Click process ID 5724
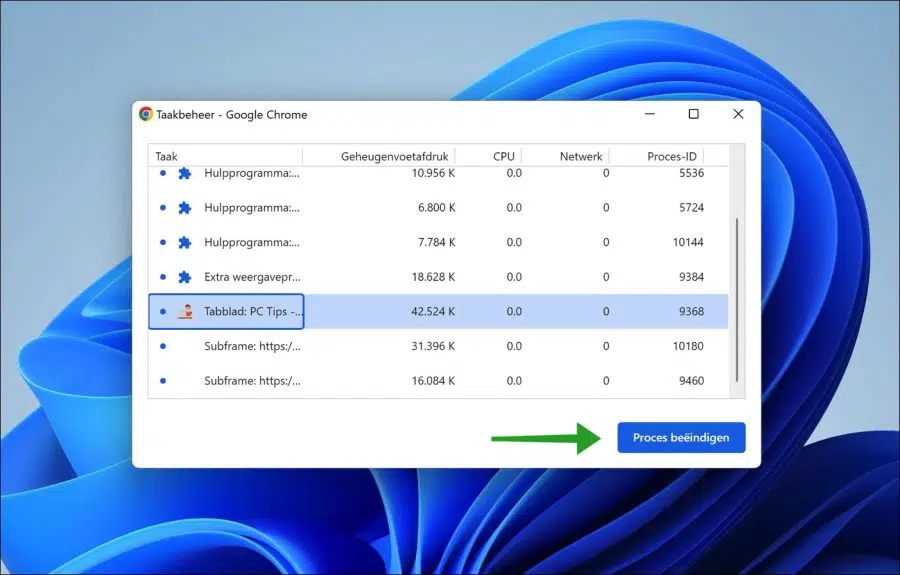This screenshot has width=900, height=575. pos(691,208)
